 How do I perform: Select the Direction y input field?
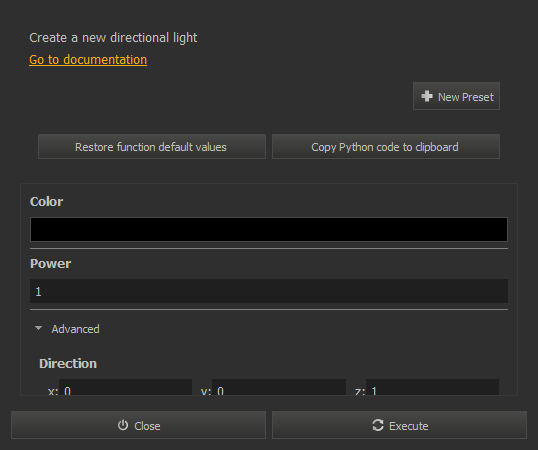pyautogui.click(x=279, y=387)
